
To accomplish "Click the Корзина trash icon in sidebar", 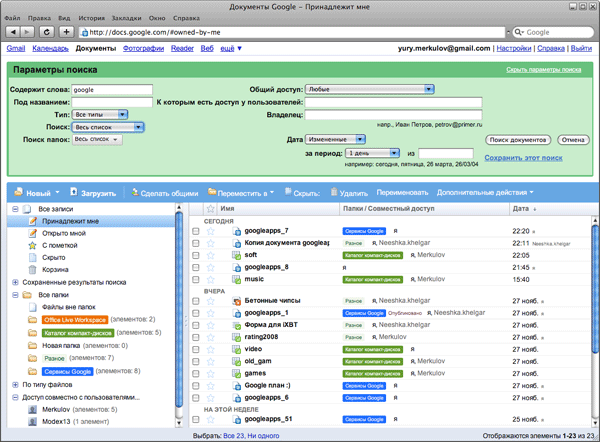I will point(33,270).
